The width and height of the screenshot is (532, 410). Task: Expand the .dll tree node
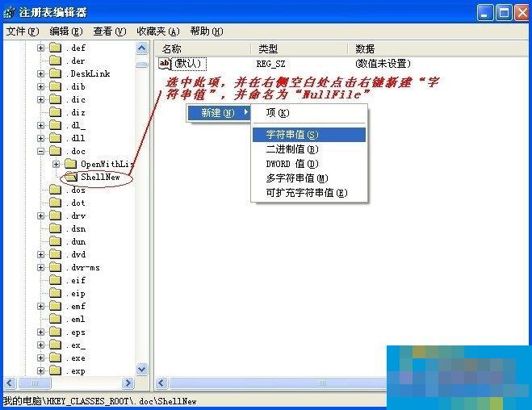[x=40, y=138]
